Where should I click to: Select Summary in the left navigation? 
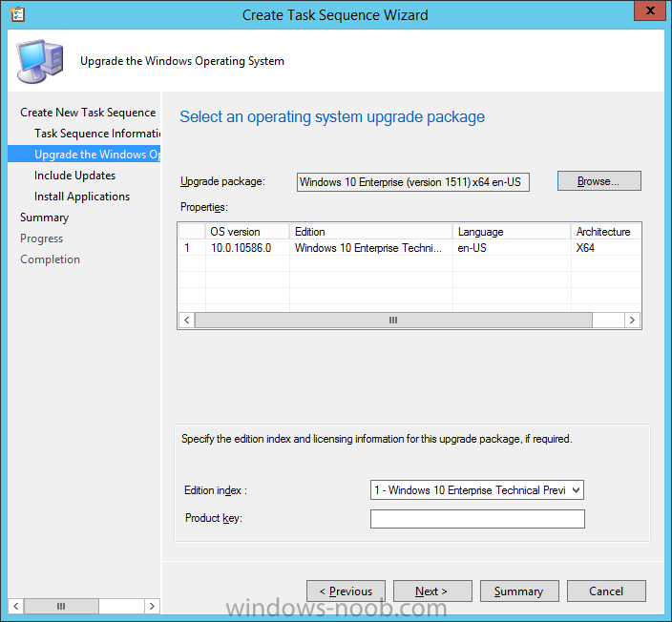click(44, 218)
